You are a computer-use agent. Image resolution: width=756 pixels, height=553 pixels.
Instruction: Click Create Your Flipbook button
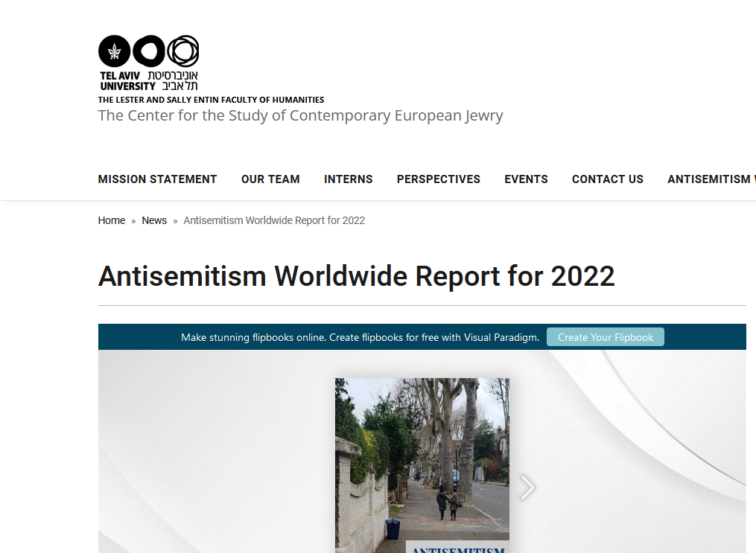point(605,337)
